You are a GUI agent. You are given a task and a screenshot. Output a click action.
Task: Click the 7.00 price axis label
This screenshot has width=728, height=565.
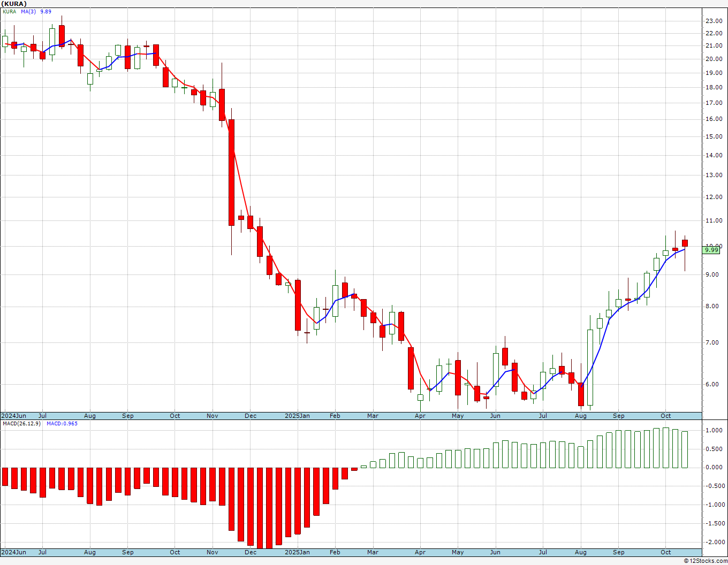[712, 342]
